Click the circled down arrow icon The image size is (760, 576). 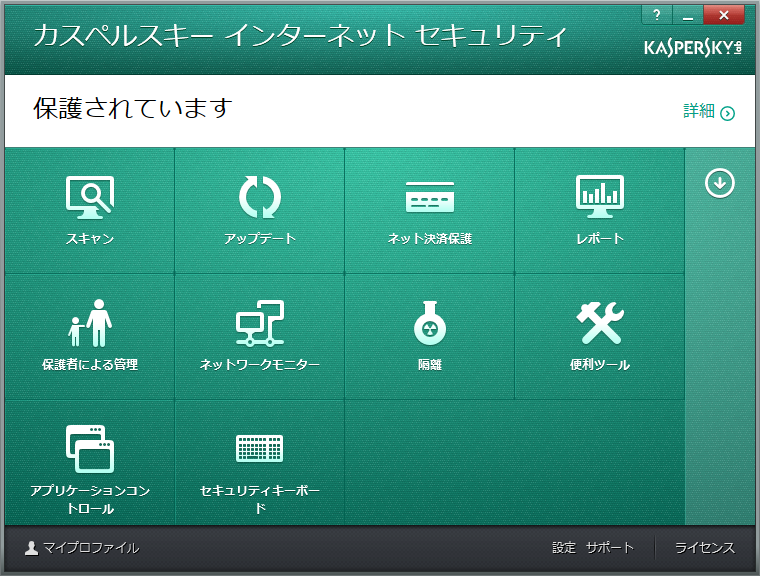[720, 183]
